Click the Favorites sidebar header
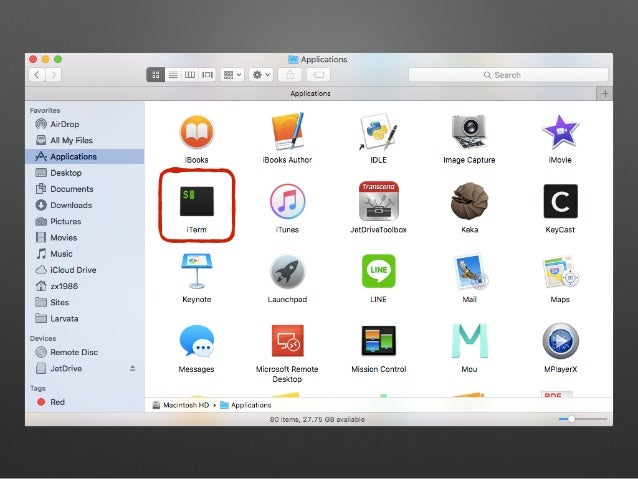Viewport: 638px width, 479px height. 45,110
